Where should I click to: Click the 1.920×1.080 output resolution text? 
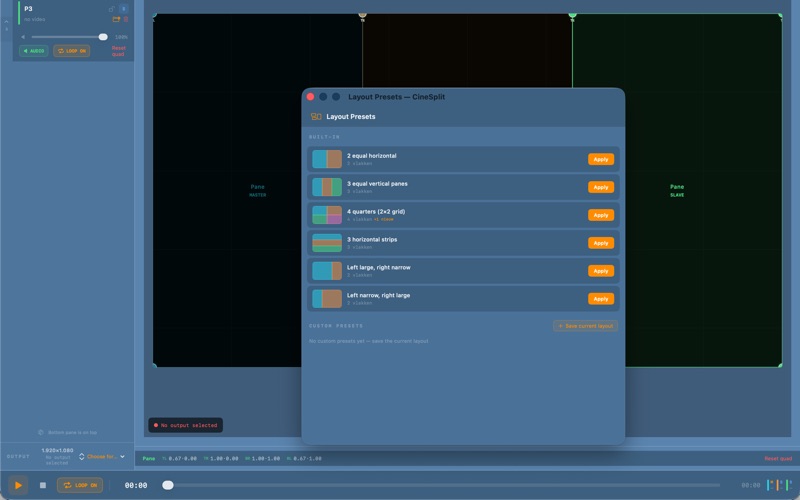[57, 451]
